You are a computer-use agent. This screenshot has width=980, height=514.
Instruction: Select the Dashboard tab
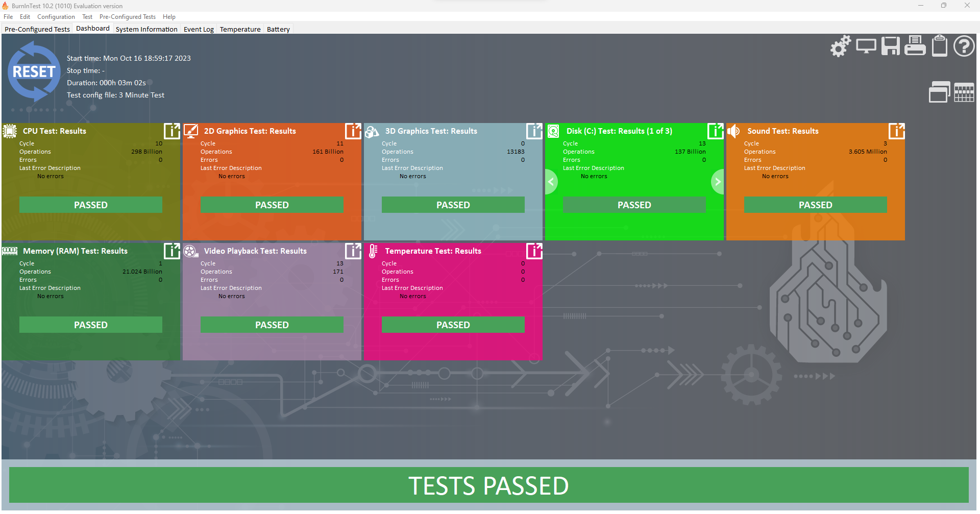click(93, 29)
